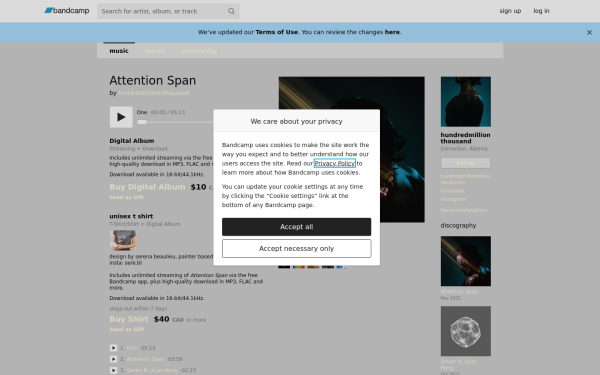Open the Terms of Use link in banner

[277, 32]
